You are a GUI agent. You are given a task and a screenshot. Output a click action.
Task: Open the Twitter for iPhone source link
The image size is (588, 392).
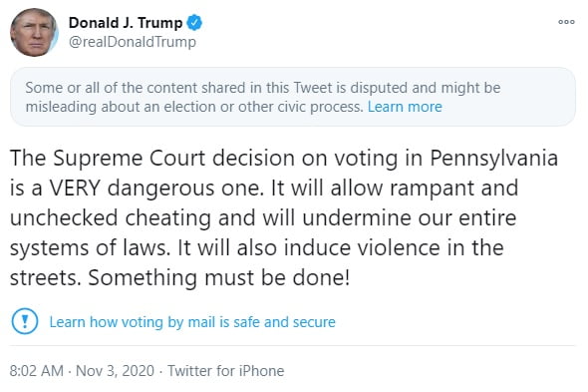click(226, 371)
